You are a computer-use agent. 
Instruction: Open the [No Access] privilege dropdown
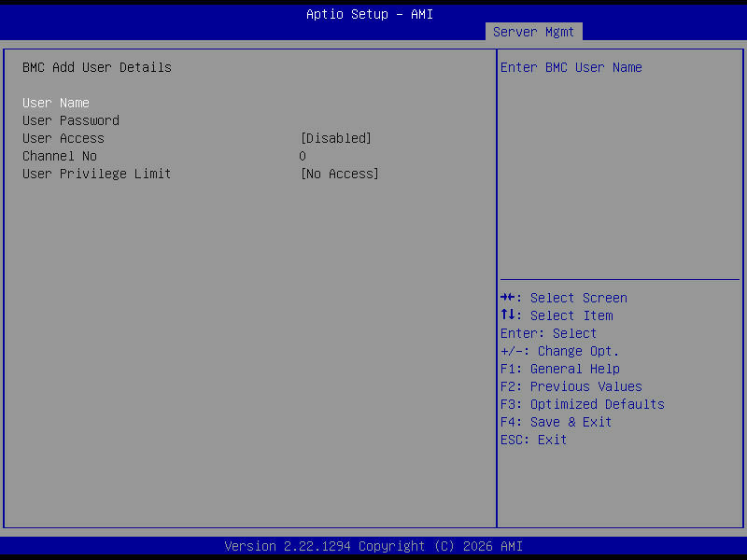pos(340,174)
